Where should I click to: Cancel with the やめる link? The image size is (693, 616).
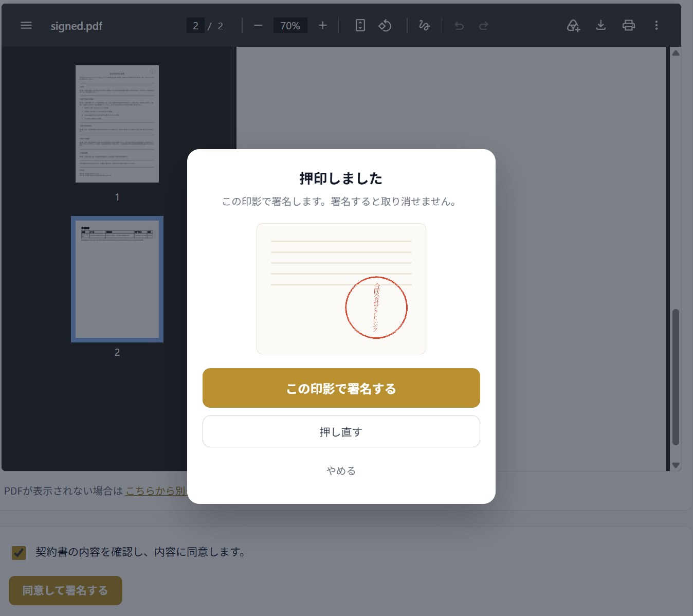[x=341, y=471]
